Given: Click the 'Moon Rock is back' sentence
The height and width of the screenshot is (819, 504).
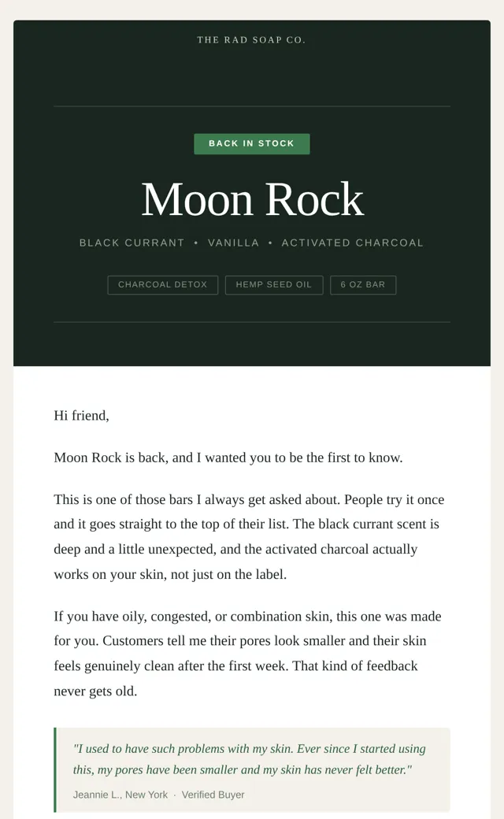Looking at the screenshot, I should click(x=228, y=458).
